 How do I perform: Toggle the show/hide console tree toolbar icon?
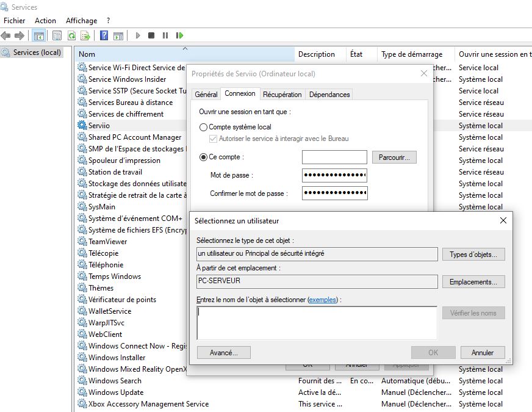click(x=38, y=35)
